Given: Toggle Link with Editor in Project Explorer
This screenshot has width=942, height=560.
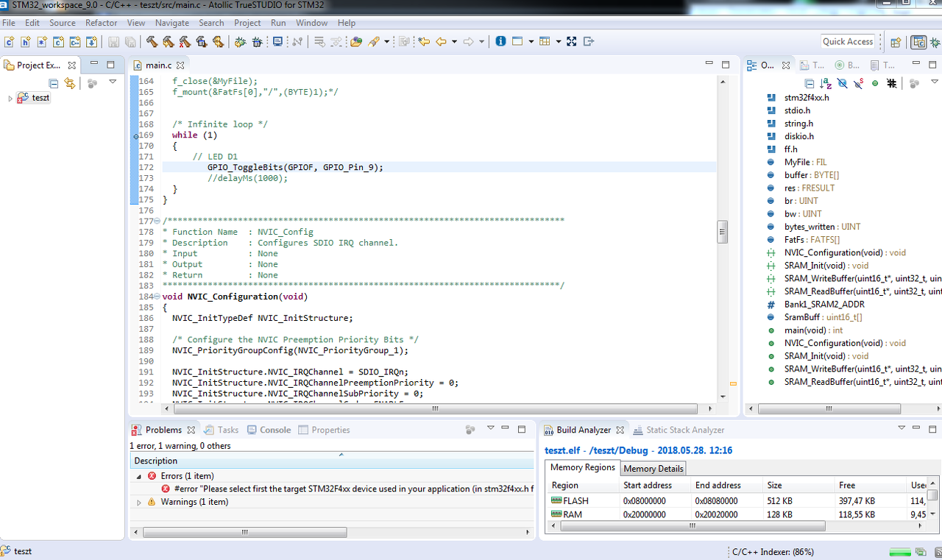Looking at the screenshot, I should (x=69, y=83).
